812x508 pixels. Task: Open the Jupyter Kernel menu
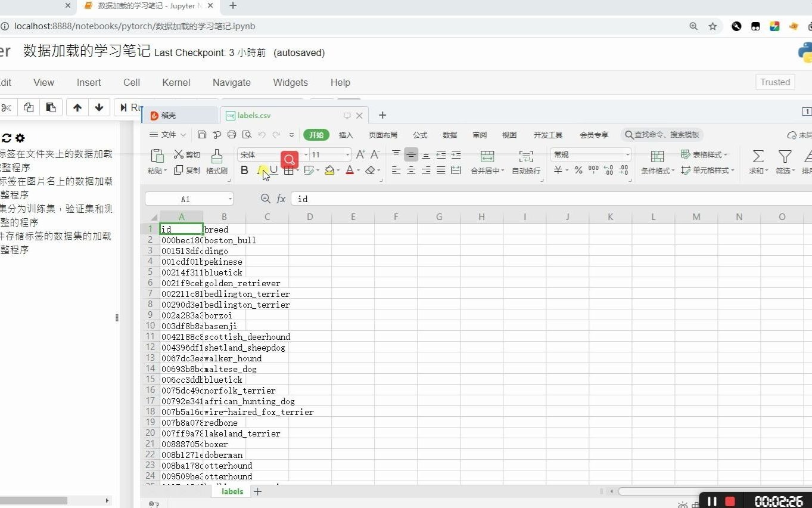[x=176, y=82]
